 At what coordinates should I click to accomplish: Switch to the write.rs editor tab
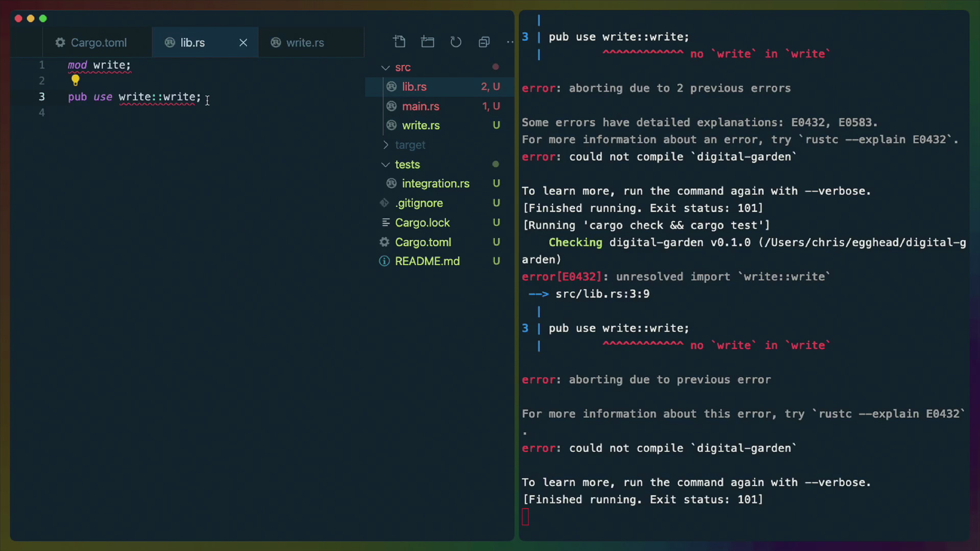pyautogui.click(x=305, y=42)
